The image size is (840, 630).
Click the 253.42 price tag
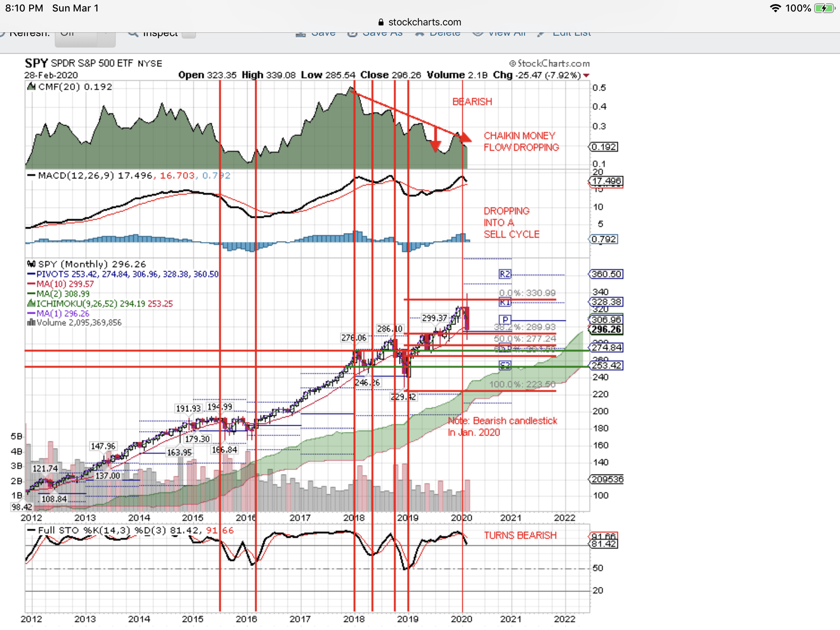pos(606,365)
